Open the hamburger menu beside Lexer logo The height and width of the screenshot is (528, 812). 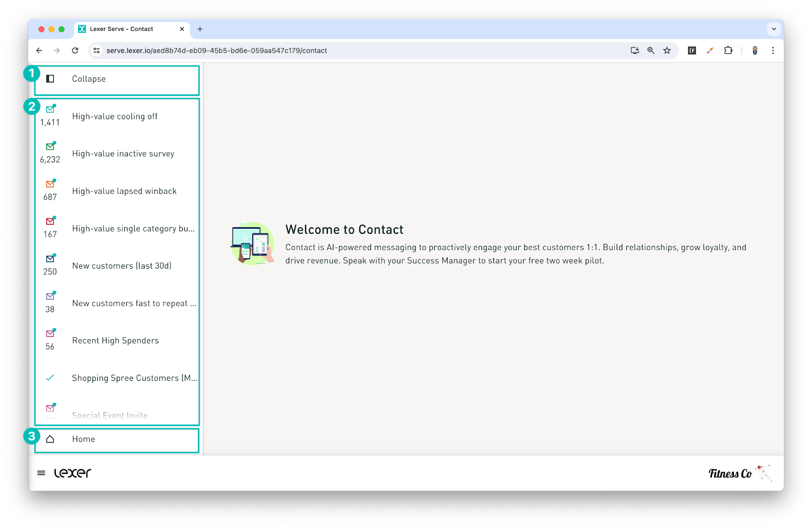tap(41, 473)
